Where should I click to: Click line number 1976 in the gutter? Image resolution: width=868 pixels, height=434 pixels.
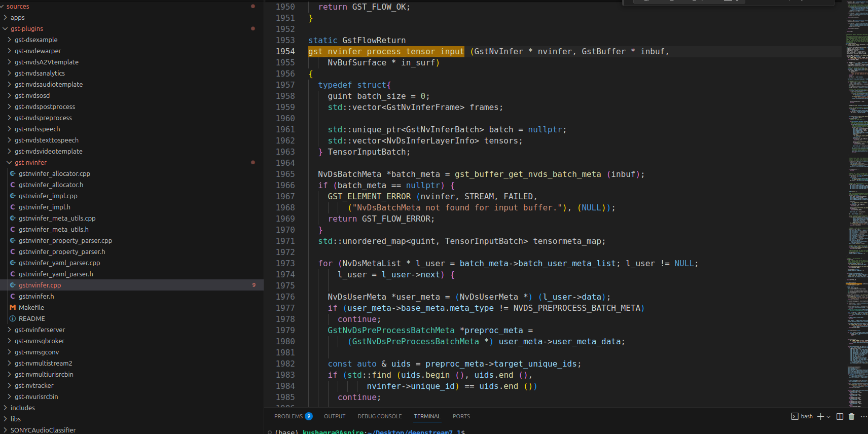point(285,297)
